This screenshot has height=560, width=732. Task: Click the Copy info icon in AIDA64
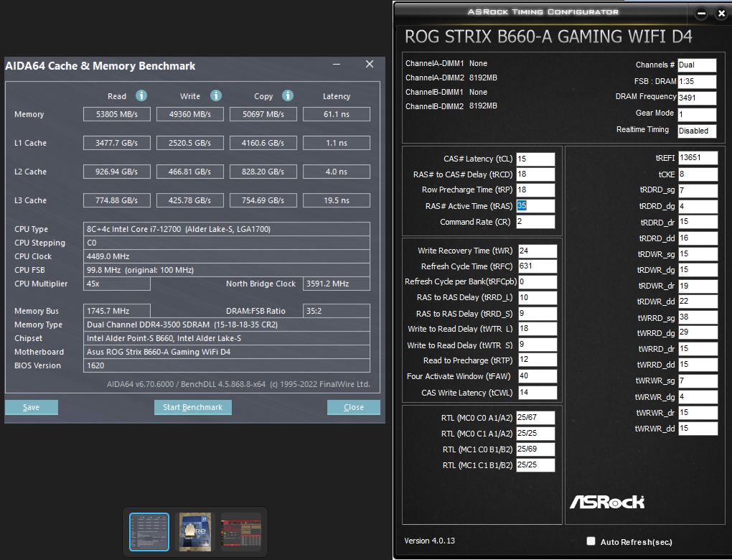click(288, 95)
